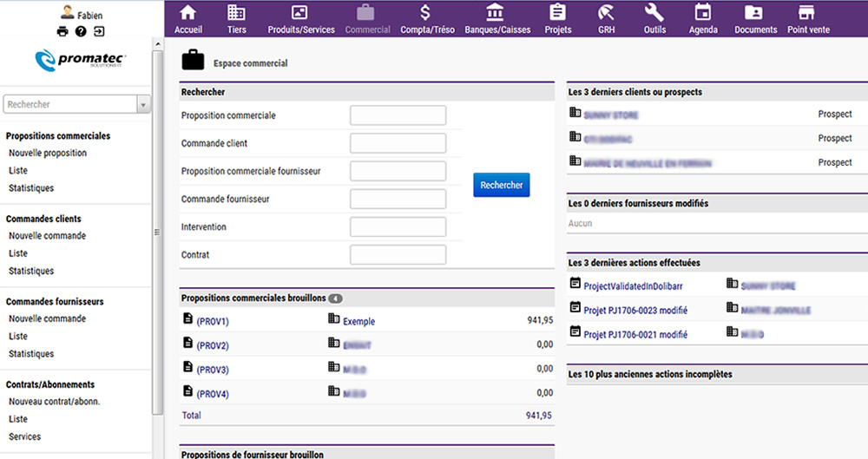Open the Outils wrench icon
This screenshot has width=868, height=459.
[x=654, y=12]
